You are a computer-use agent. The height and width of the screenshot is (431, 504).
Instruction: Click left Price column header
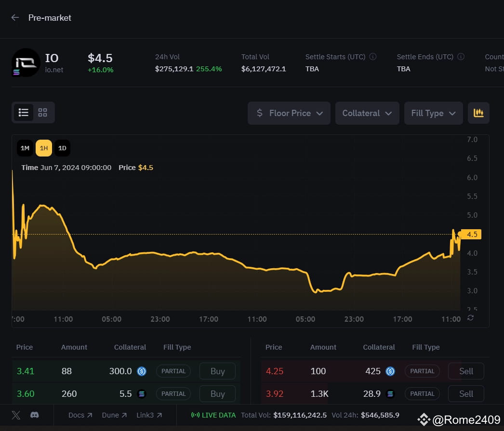pos(25,347)
